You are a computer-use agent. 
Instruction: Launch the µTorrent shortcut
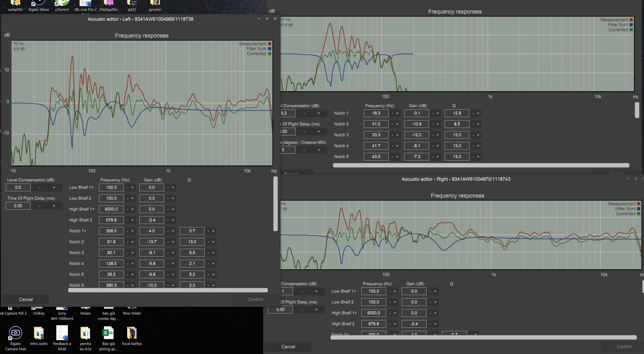click(62, 6)
